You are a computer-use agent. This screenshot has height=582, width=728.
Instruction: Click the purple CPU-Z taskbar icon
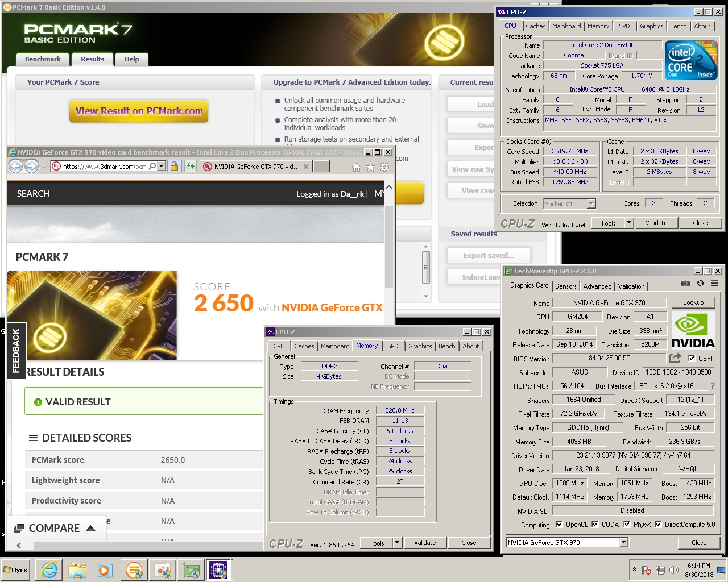[x=218, y=570]
